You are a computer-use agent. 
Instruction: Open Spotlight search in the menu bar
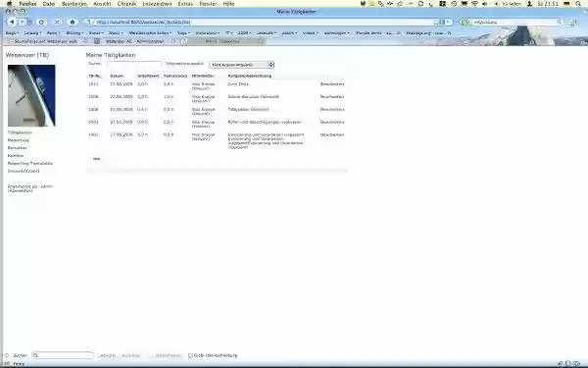tap(578, 4)
